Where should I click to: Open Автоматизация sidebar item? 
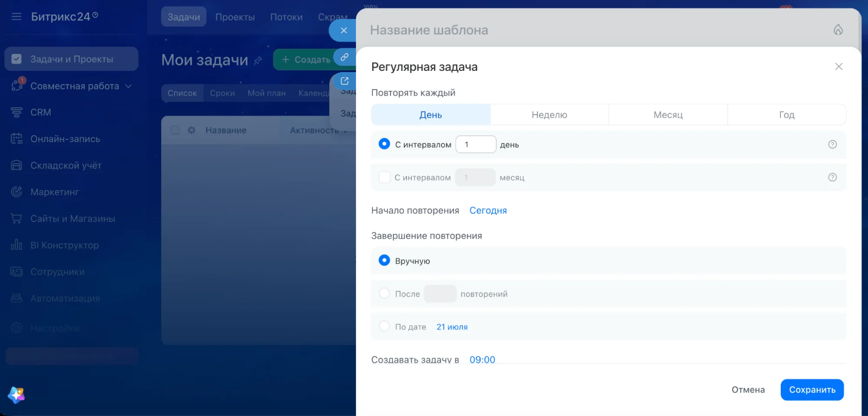pos(65,299)
